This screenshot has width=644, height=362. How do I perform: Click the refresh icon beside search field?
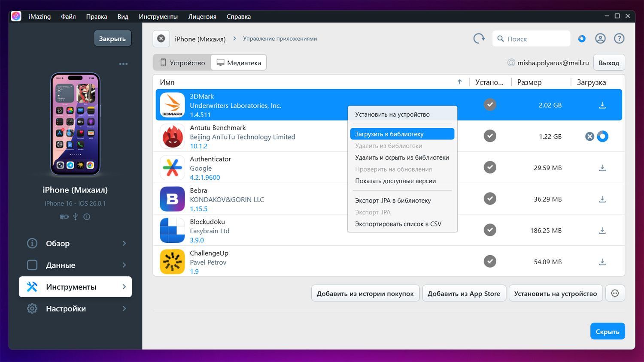click(479, 39)
